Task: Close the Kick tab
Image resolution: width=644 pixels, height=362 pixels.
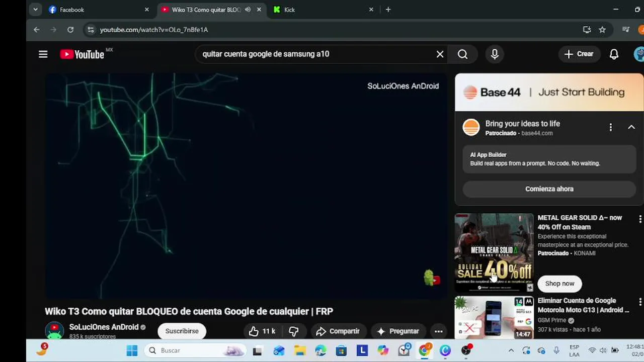Action: (371, 10)
